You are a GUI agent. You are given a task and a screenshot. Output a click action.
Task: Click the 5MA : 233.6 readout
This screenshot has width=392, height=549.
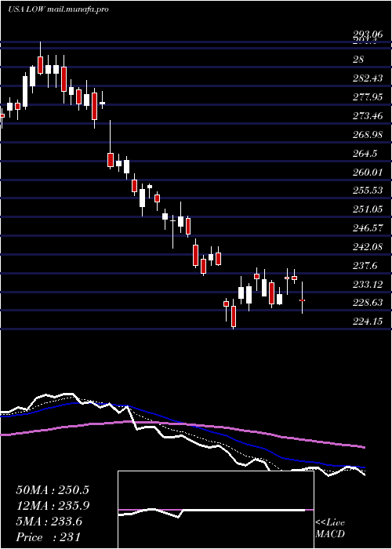49,522
